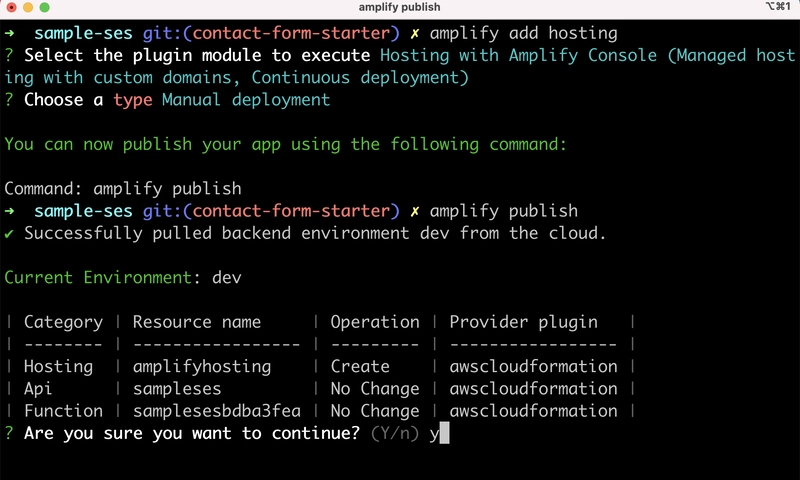This screenshot has height=480, width=800.
Task: Click the green checkmark before 'Successfully pulled'
Action: click(9, 234)
